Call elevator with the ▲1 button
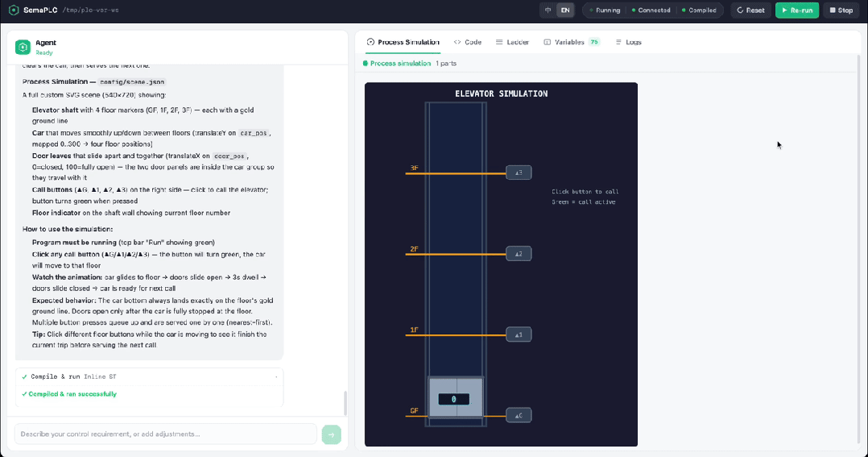Image resolution: width=868 pixels, height=457 pixels. coord(519,334)
